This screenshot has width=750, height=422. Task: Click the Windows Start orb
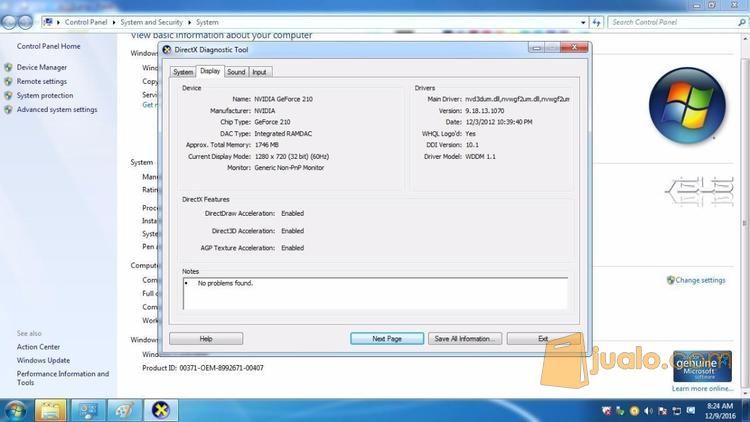click(15, 410)
